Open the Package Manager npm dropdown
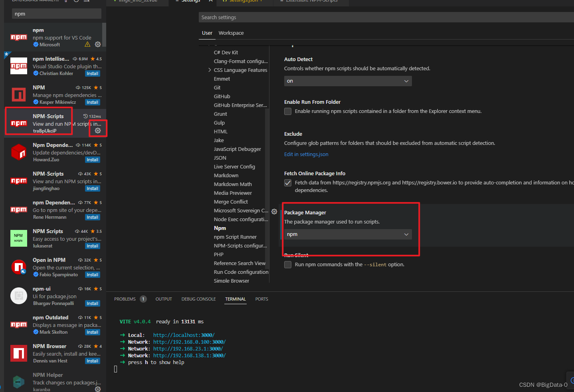This screenshot has width=574, height=392. pyautogui.click(x=348, y=234)
